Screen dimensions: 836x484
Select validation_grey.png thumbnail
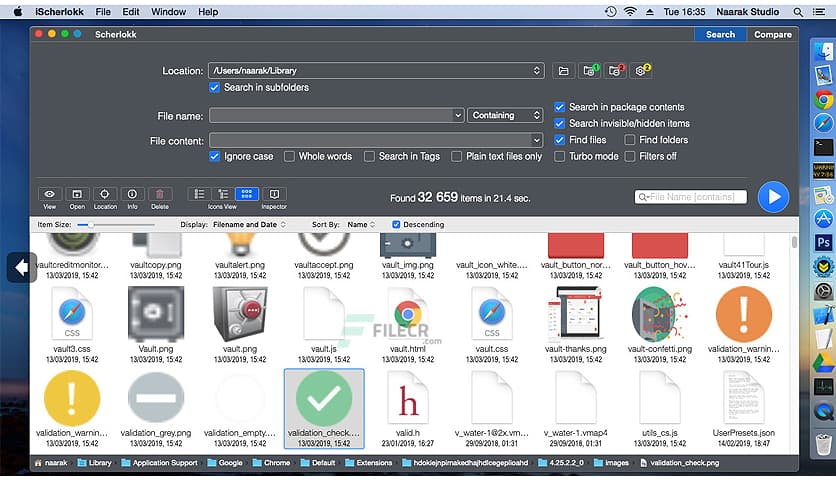pyautogui.click(x=156, y=400)
